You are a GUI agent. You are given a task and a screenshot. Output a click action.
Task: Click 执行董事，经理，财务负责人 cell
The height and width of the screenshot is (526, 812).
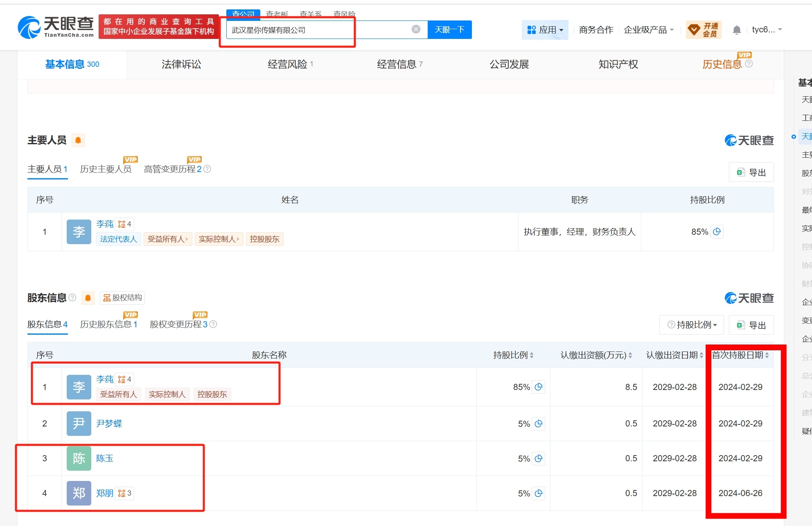click(580, 232)
